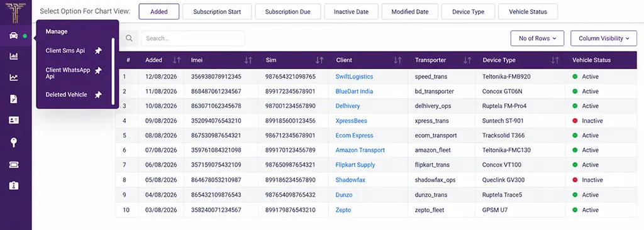The image size is (644, 230).
Task: Open the clipboard badge sidebar icon
Action: click(14, 185)
